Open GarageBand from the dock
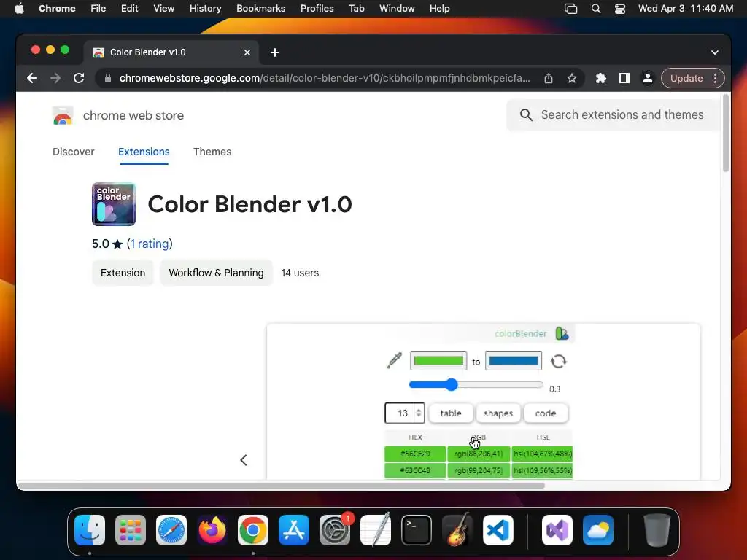 pyautogui.click(x=457, y=530)
